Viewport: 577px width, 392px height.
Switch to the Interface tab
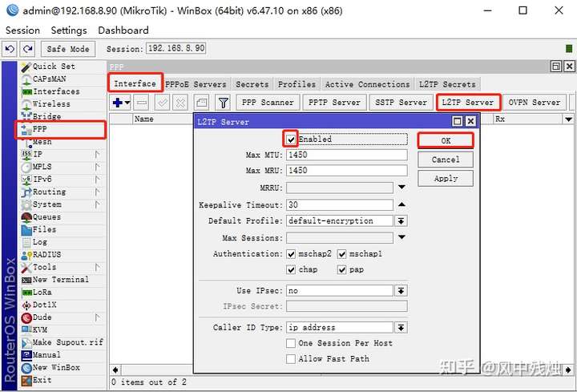pyautogui.click(x=135, y=83)
